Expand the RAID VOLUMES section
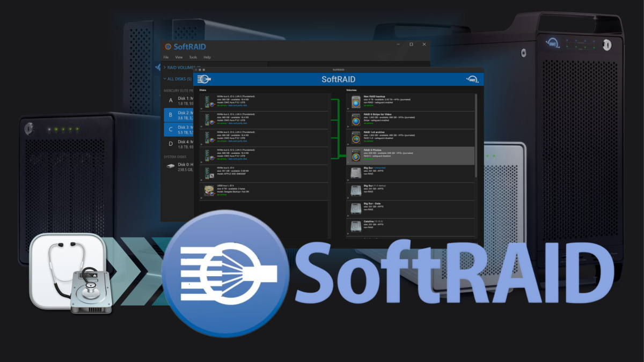 [x=165, y=67]
